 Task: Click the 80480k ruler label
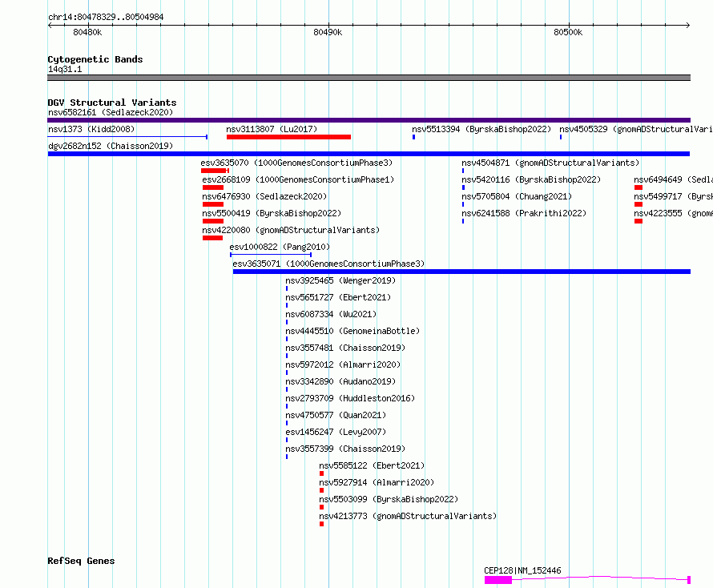[x=87, y=32]
